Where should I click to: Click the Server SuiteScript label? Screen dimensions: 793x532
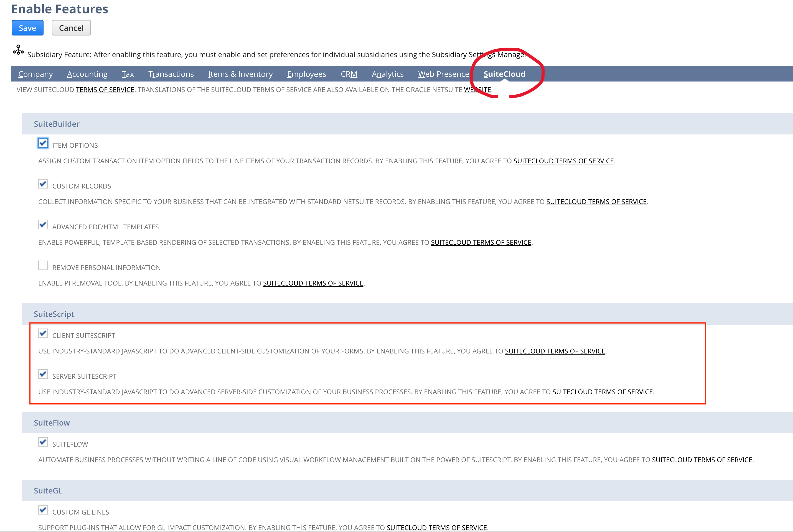click(85, 376)
